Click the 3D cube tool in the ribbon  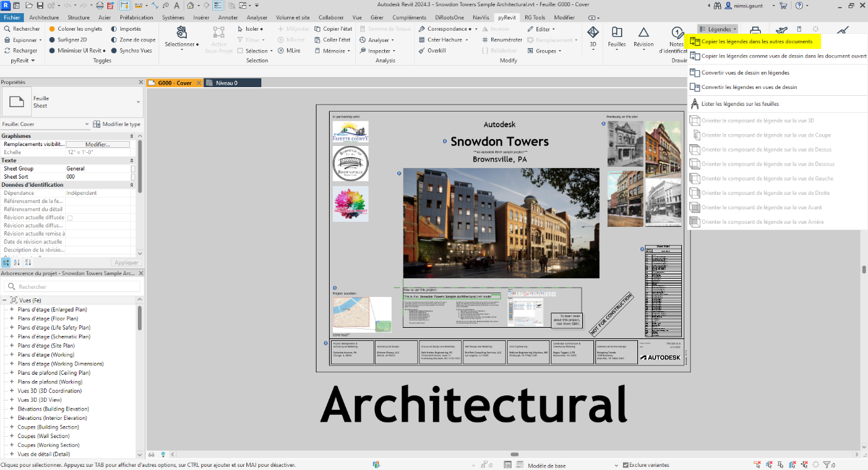[x=593, y=37]
